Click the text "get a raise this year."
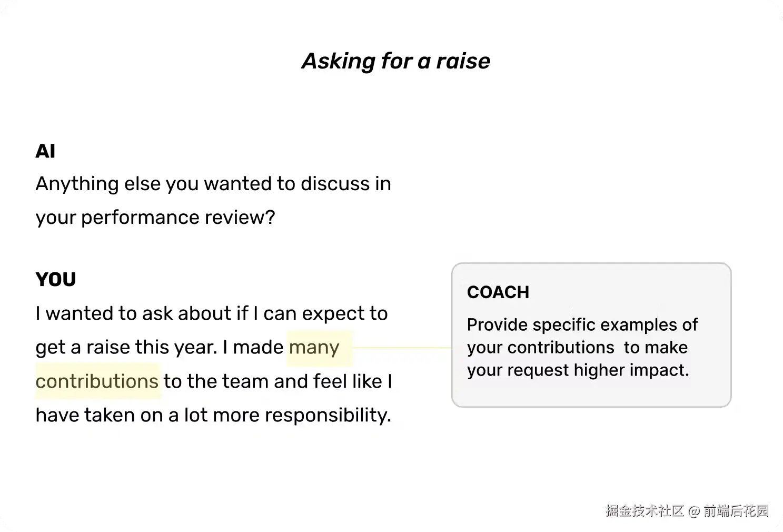This screenshot has height=532, width=783. (126, 348)
